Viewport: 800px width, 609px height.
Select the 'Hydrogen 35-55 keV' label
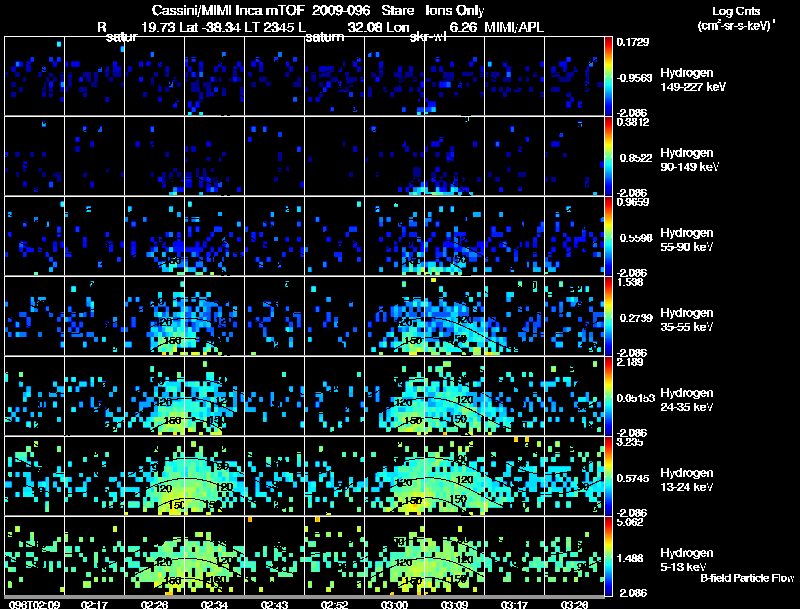point(687,320)
